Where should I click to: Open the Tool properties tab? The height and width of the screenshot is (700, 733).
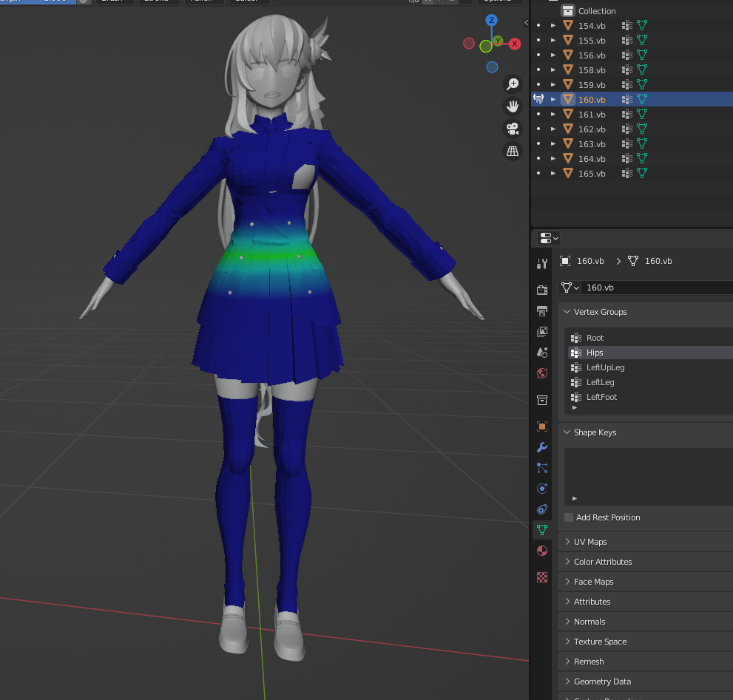542,264
